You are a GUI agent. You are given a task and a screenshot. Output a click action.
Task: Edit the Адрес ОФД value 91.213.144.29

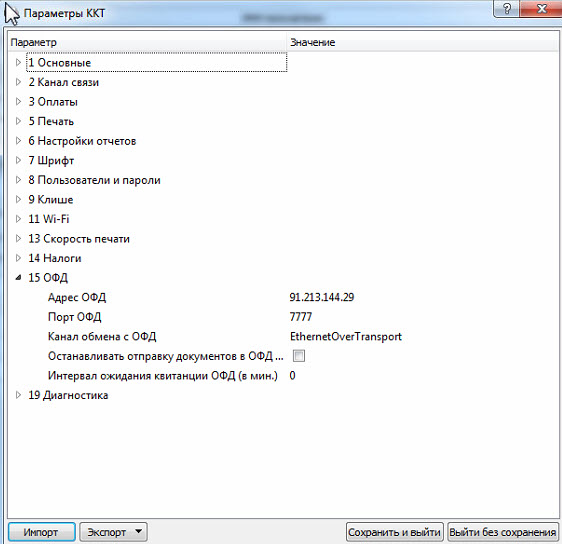(322, 297)
